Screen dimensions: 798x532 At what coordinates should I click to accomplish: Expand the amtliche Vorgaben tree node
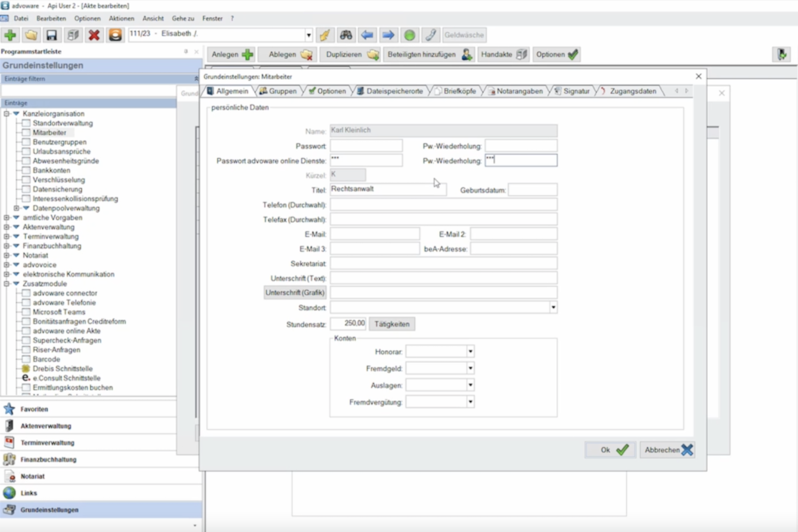coord(6,218)
